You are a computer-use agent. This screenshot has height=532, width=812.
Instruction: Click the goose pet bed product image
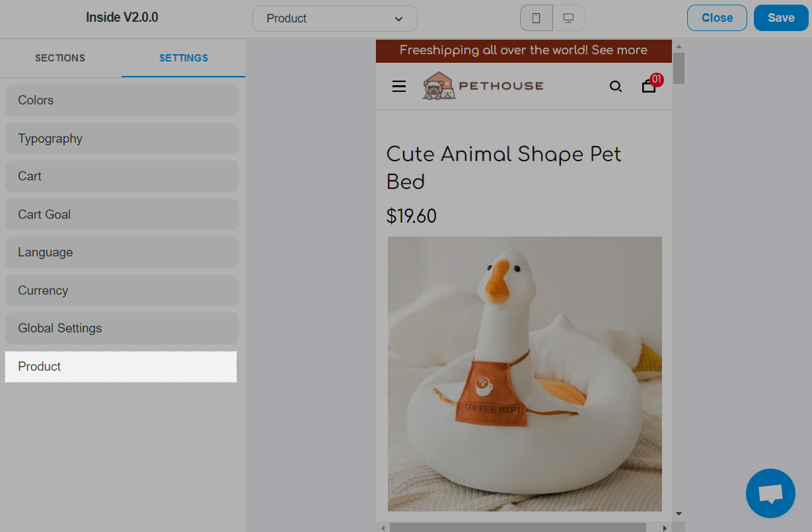pyautogui.click(x=525, y=374)
